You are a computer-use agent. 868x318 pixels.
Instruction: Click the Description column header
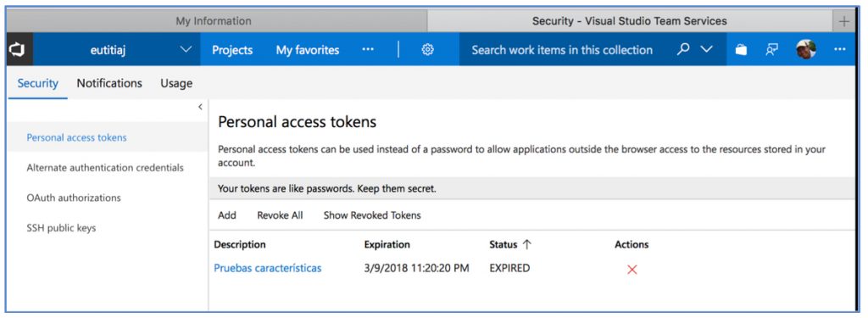[240, 244]
